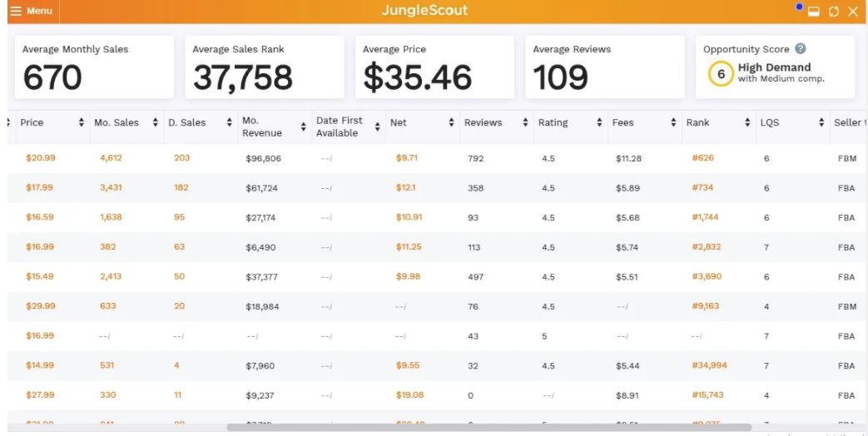Viewport: 868px width, 436px height.
Task: Toggle sort order on the D. Sales column
Action: tap(229, 123)
